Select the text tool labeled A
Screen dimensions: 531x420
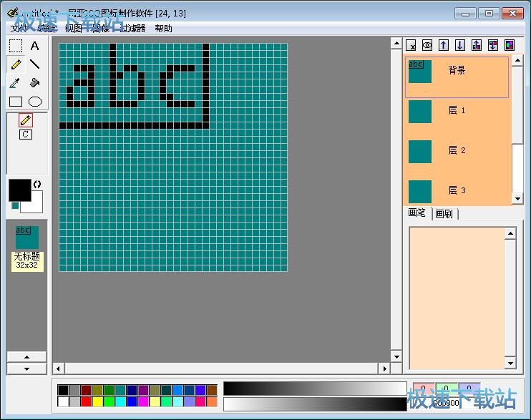coord(34,46)
